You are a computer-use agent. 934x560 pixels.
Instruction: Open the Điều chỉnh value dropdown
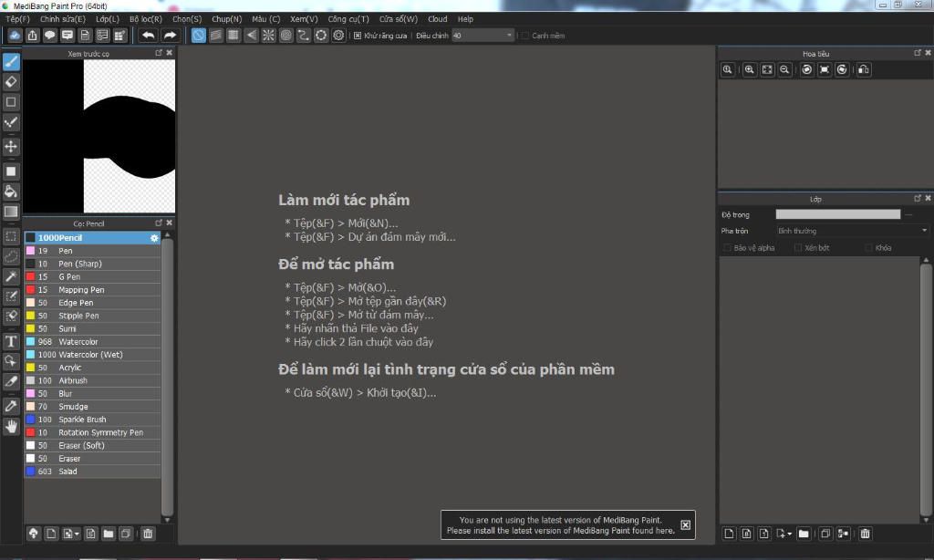483,36
